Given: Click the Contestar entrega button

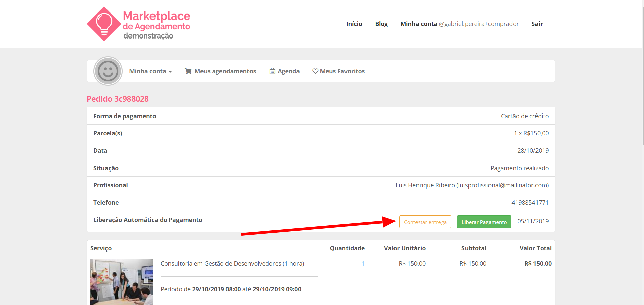Looking at the screenshot, I should coord(425,222).
